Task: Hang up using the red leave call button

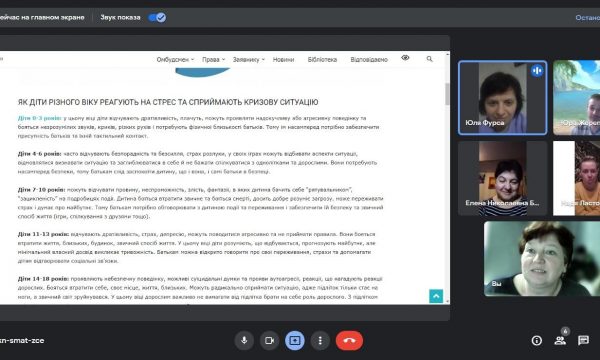Action: tap(349, 340)
